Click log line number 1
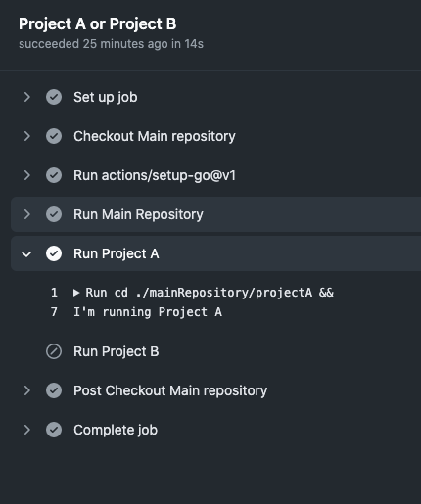The height and width of the screenshot is (504, 421). [x=54, y=293]
